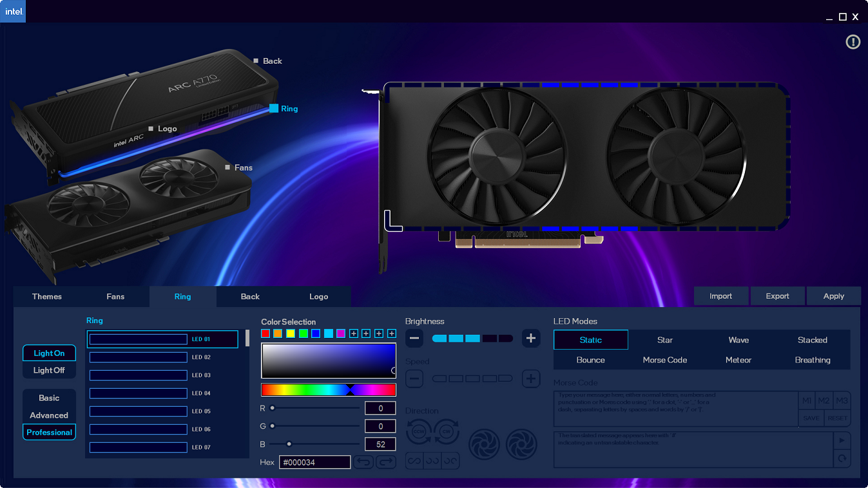
Task: Choose the Basic mode option
Action: (49, 398)
